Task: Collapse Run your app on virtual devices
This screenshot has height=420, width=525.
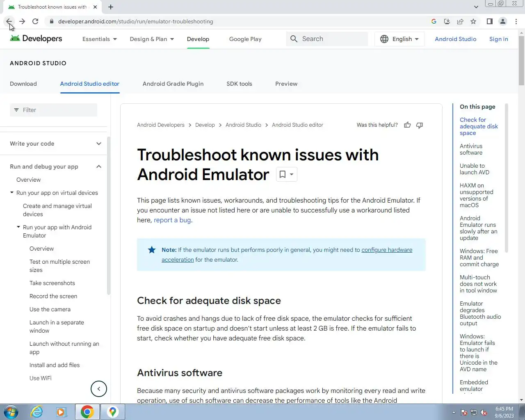Action: point(12,192)
